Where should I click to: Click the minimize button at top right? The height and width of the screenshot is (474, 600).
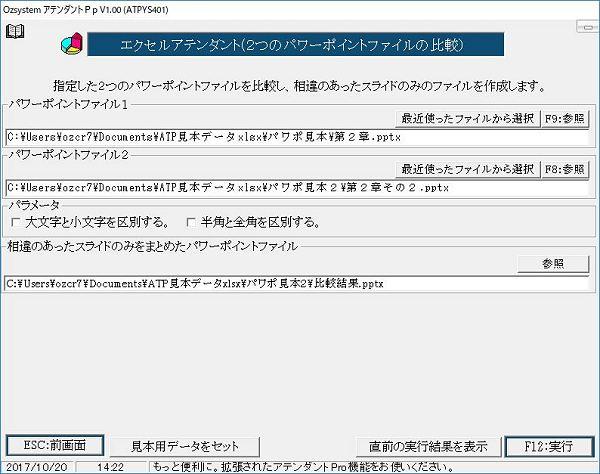(x=588, y=28)
